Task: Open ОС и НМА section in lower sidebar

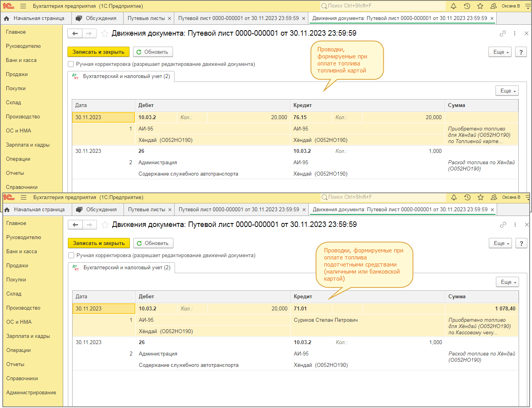Action: 19,322
